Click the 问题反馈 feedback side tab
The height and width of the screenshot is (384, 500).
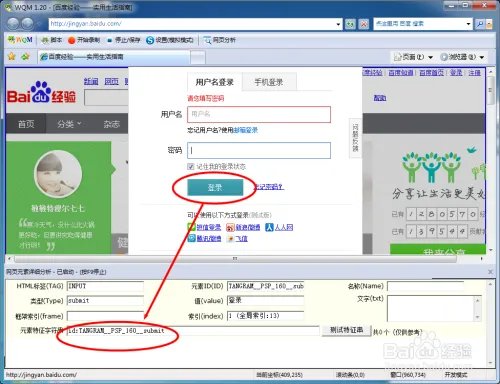point(355,138)
